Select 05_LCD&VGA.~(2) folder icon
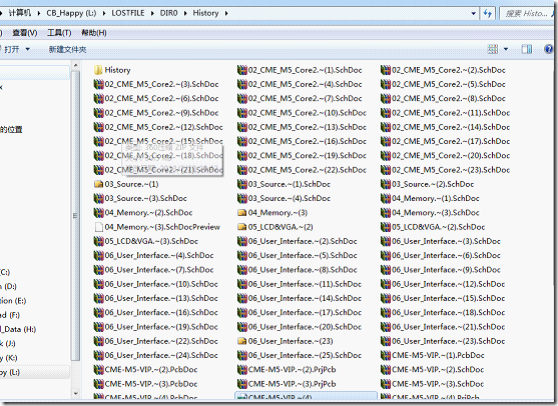 click(242, 227)
